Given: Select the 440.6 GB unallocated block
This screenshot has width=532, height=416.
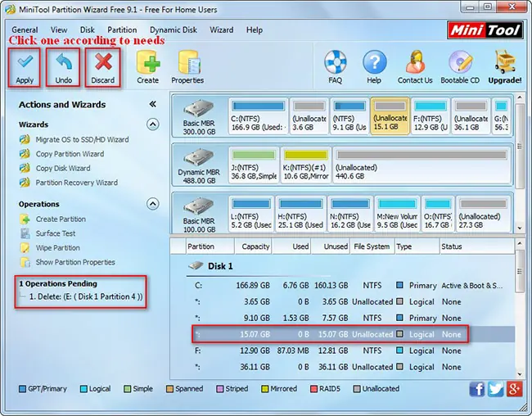Looking at the screenshot, I should (x=422, y=165).
